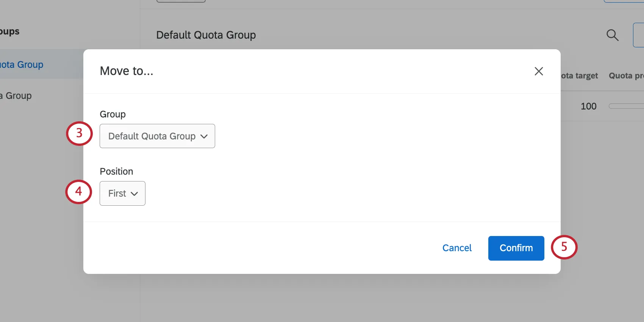Click the Default Quota Group page heading

206,35
